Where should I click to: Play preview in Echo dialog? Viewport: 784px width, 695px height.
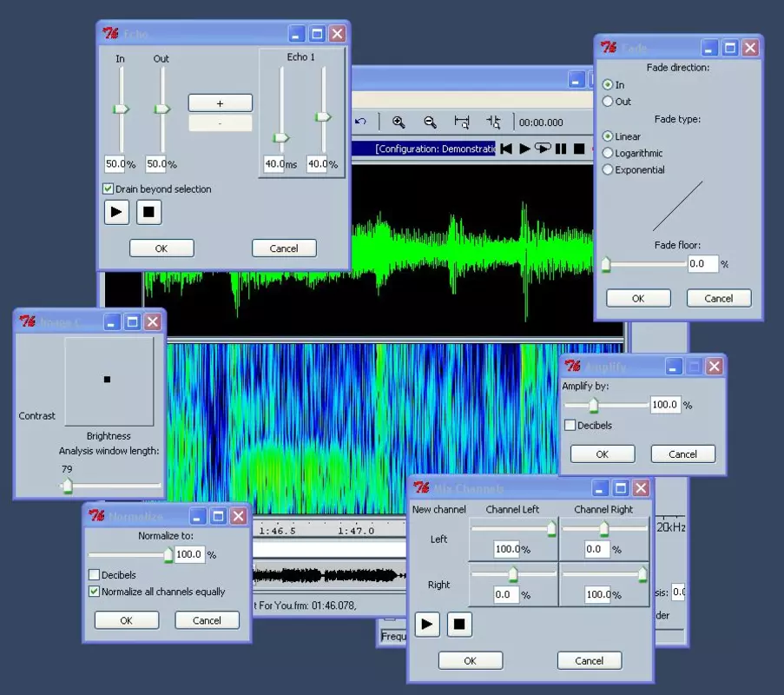coord(116,212)
